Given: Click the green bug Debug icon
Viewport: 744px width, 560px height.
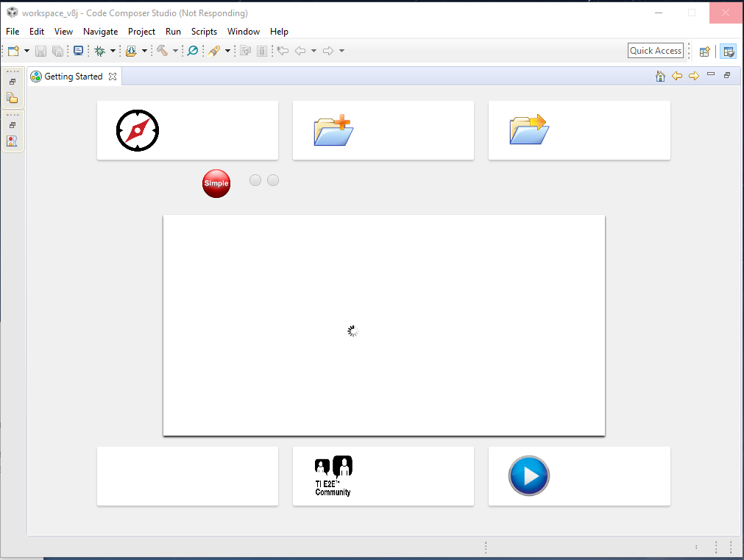Looking at the screenshot, I should tap(99, 51).
